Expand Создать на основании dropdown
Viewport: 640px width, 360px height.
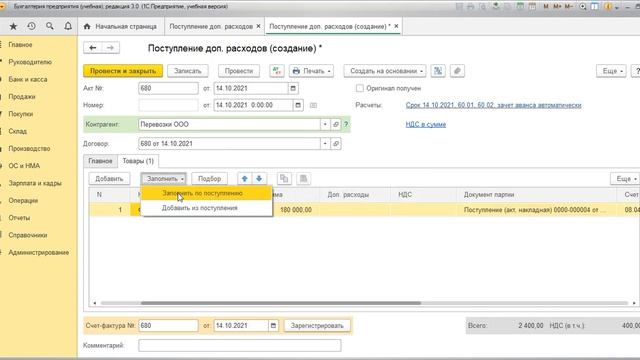pyautogui.click(x=385, y=71)
